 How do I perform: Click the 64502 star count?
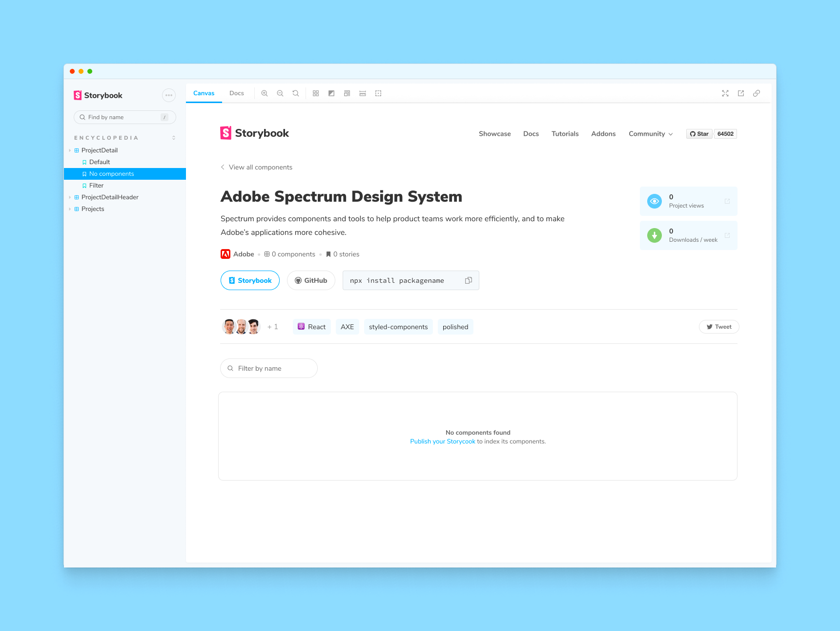pos(725,134)
